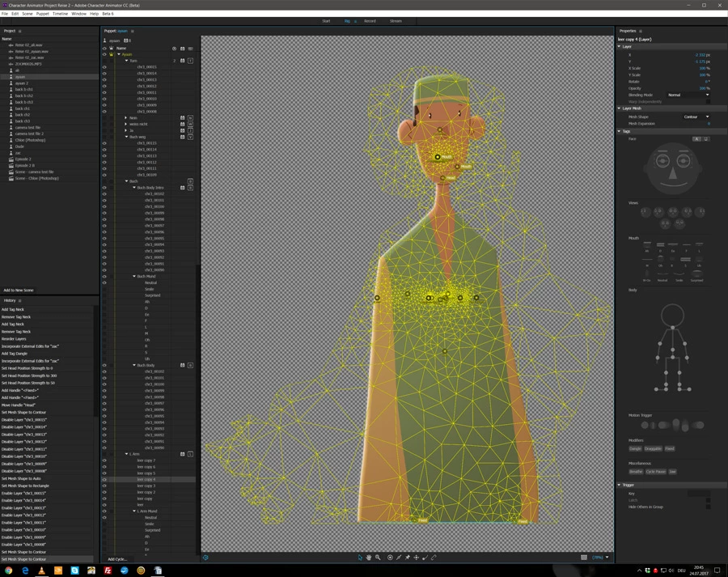Select the Stick tool
This screenshot has width=728, height=577.
click(x=399, y=558)
